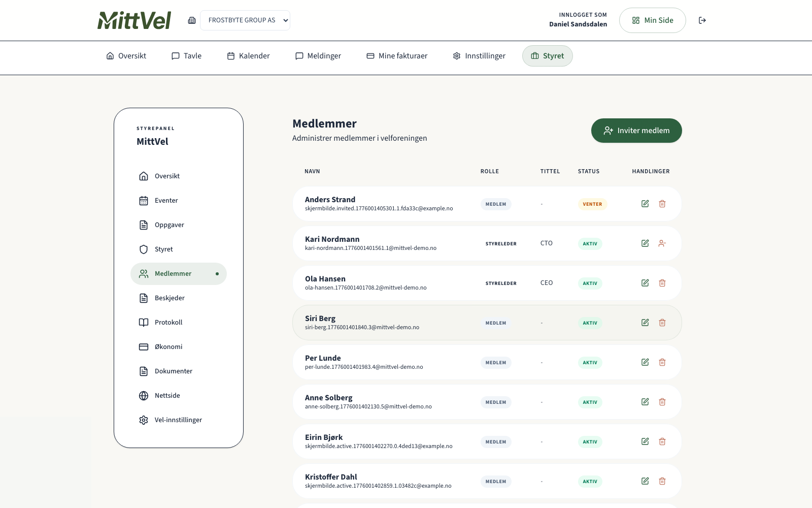Click the MittVel logo
The height and width of the screenshot is (508, 812).
click(x=134, y=20)
